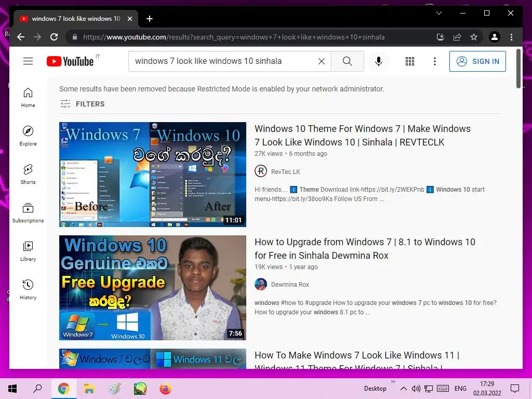Image resolution: width=532 pixels, height=399 pixels.
Task: Open Chrome three-dot menu
Action: (511, 37)
